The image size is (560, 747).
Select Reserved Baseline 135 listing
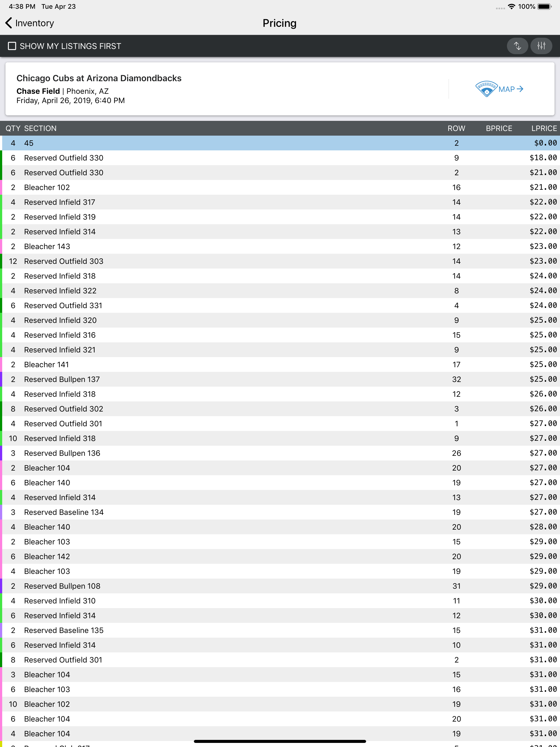(280, 631)
